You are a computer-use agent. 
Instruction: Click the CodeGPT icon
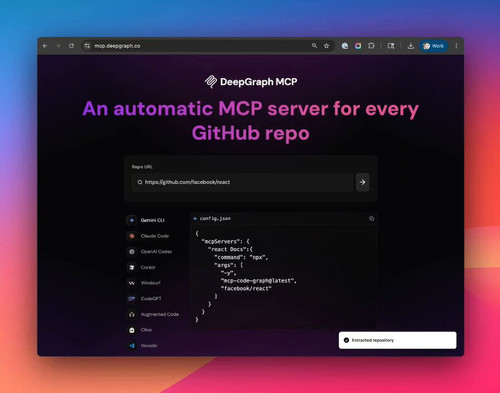132,299
